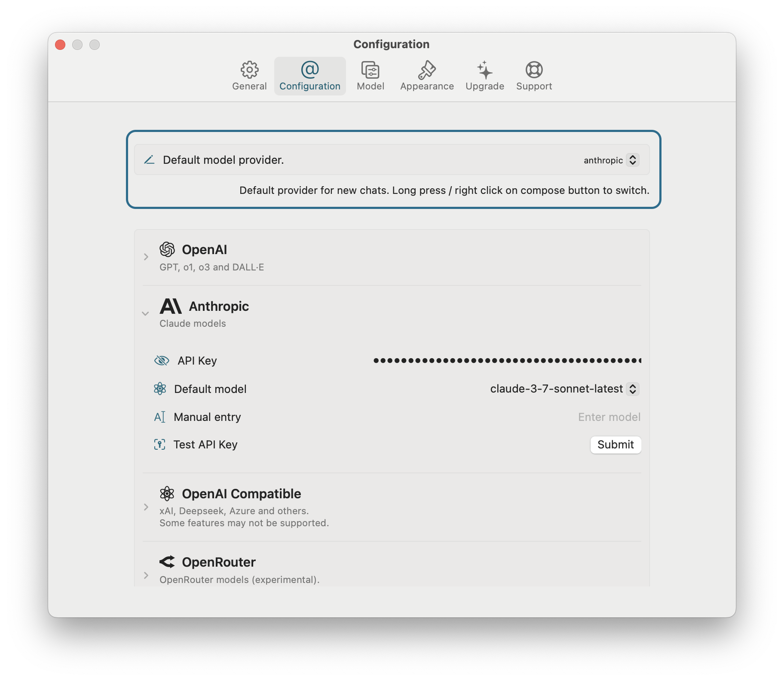The width and height of the screenshot is (784, 681).
Task: Open the Support tab
Action: pyautogui.click(x=534, y=76)
